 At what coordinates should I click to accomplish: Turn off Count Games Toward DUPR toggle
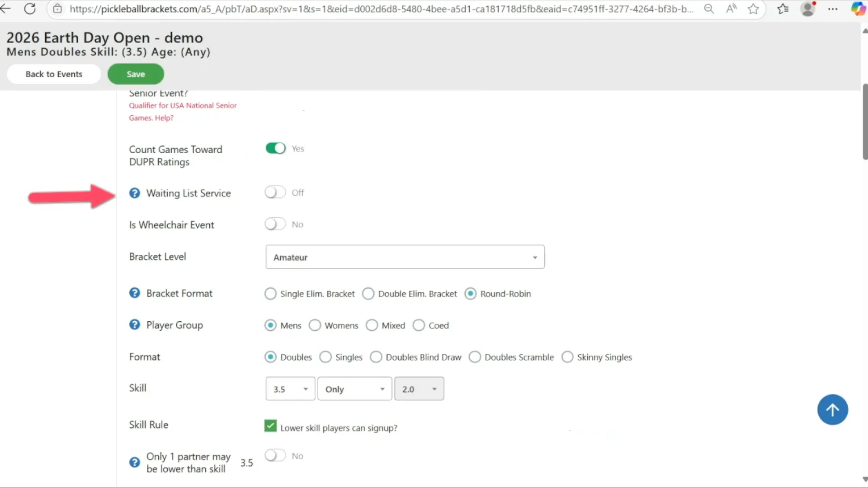(275, 148)
